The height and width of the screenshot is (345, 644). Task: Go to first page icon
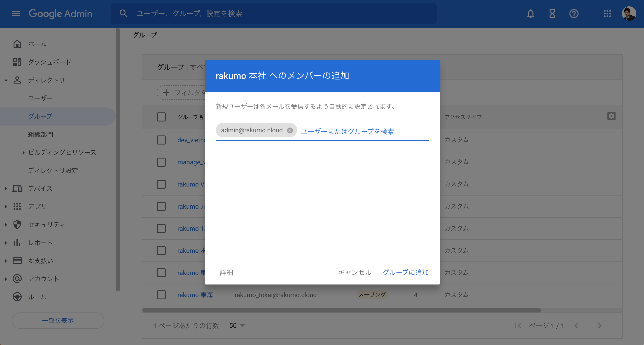click(x=518, y=326)
